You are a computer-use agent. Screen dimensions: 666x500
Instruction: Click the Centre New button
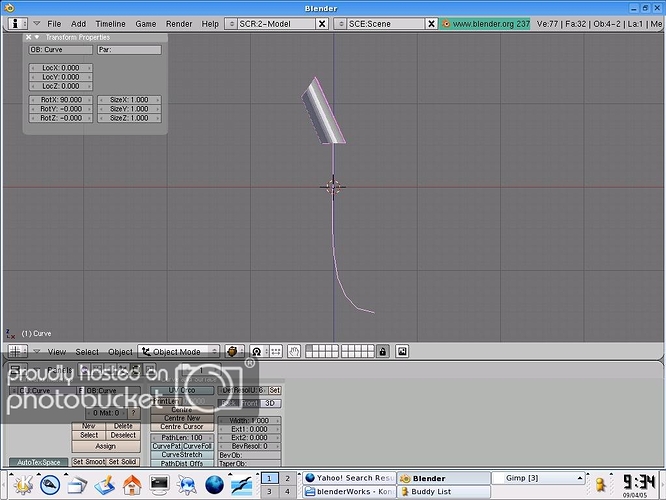tap(182, 418)
